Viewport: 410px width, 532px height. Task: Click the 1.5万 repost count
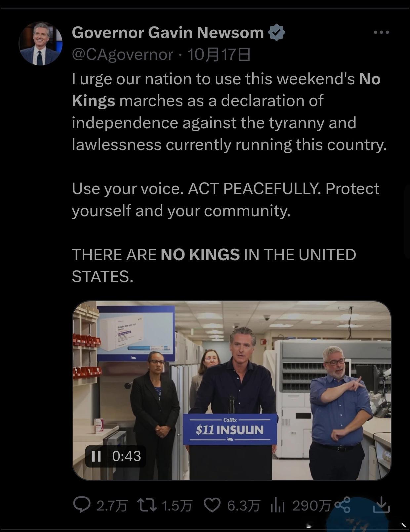[x=177, y=506]
